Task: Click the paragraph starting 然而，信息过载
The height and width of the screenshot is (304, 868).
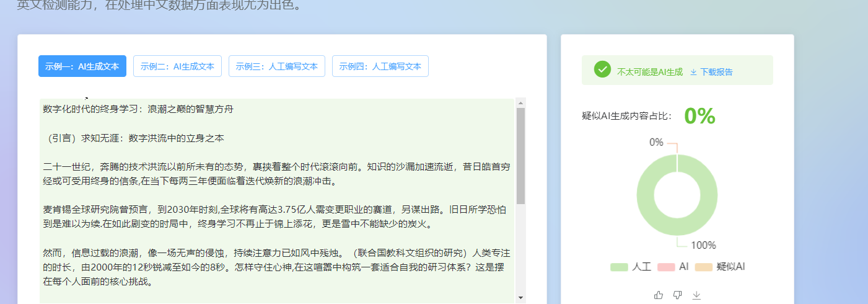Action: (276, 267)
